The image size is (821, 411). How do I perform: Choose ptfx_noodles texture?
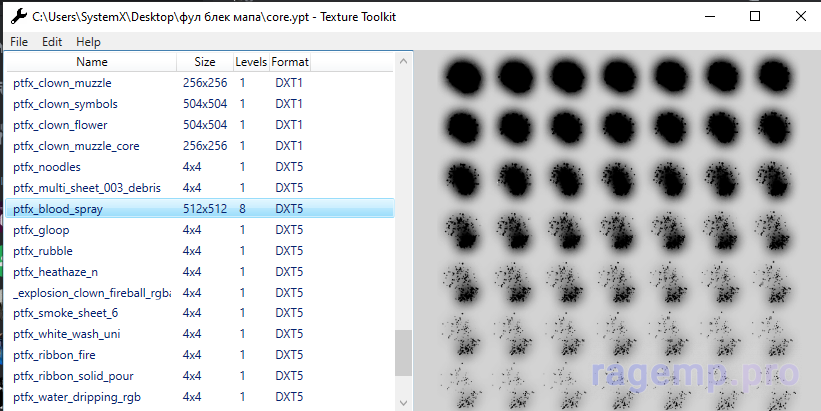coord(47,167)
